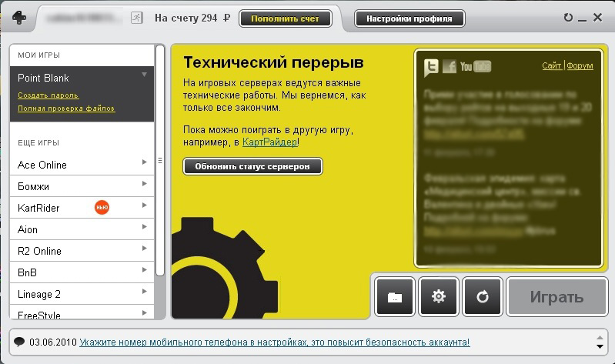Collapse the Point Blank dropdown arrow
The height and width of the screenshot is (364, 615).
144,75
